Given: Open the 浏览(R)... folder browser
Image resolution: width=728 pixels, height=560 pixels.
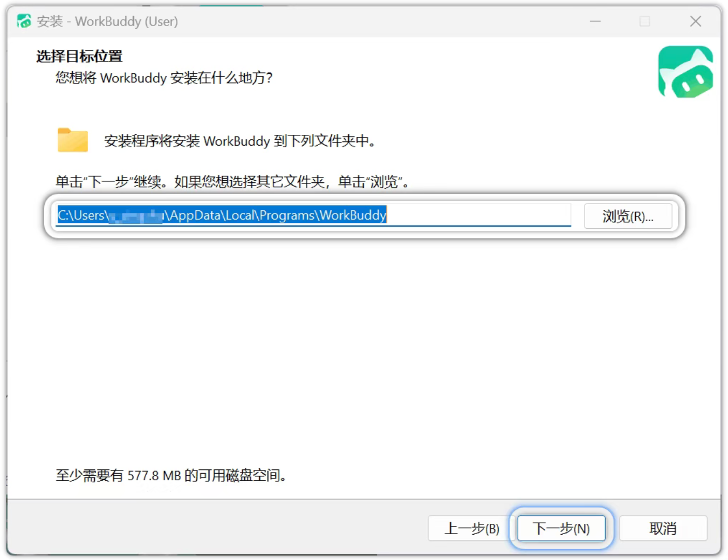Looking at the screenshot, I should tap(628, 216).
